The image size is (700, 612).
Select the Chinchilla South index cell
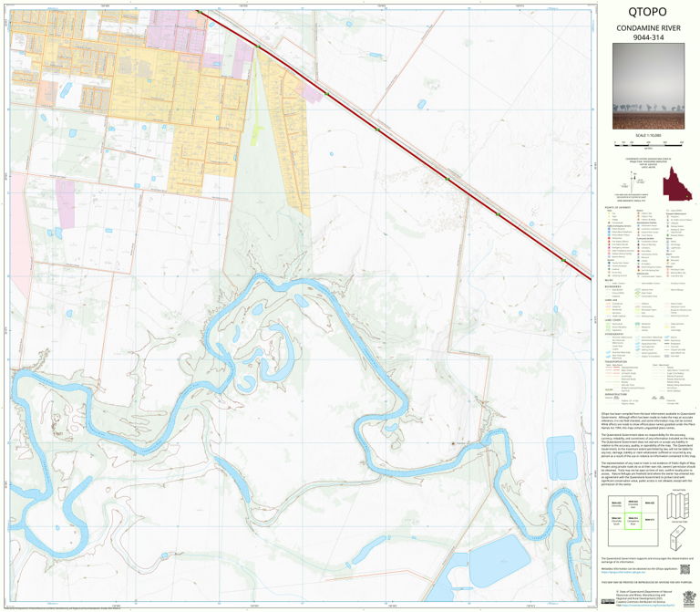(x=616, y=521)
